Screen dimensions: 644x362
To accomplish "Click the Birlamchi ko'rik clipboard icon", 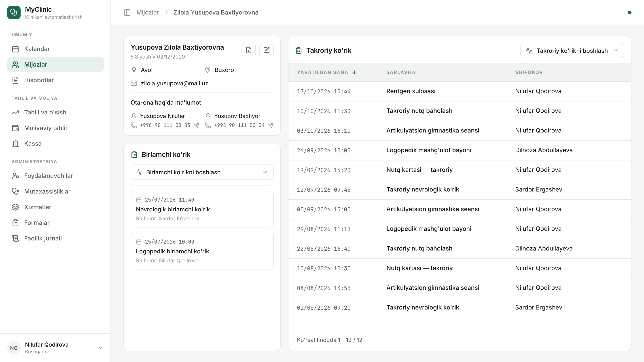I will pyautogui.click(x=134, y=155).
